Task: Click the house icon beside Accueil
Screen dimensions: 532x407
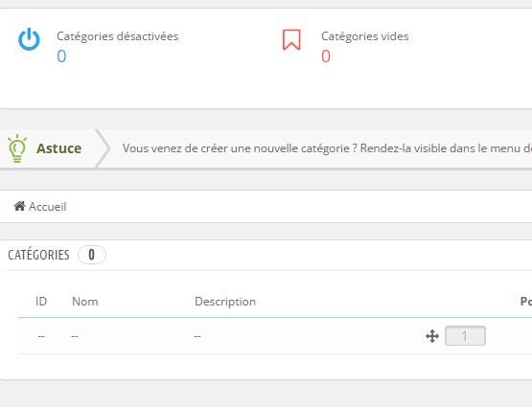Action: click(x=19, y=206)
